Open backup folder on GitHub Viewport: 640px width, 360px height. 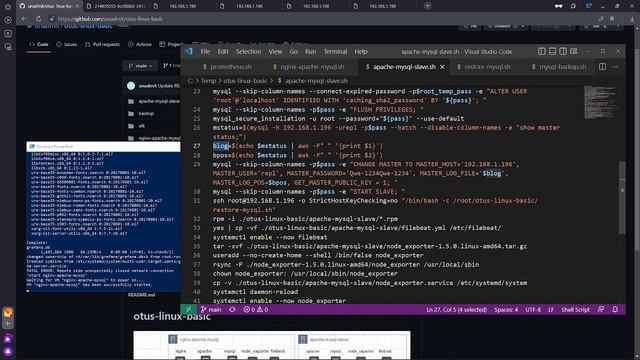click(x=146, y=113)
